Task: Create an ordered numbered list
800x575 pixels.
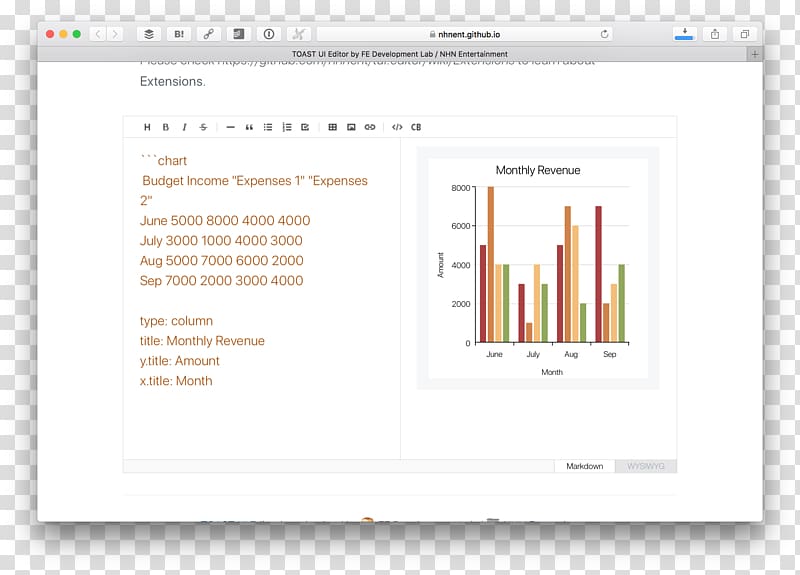Action: (x=287, y=127)
